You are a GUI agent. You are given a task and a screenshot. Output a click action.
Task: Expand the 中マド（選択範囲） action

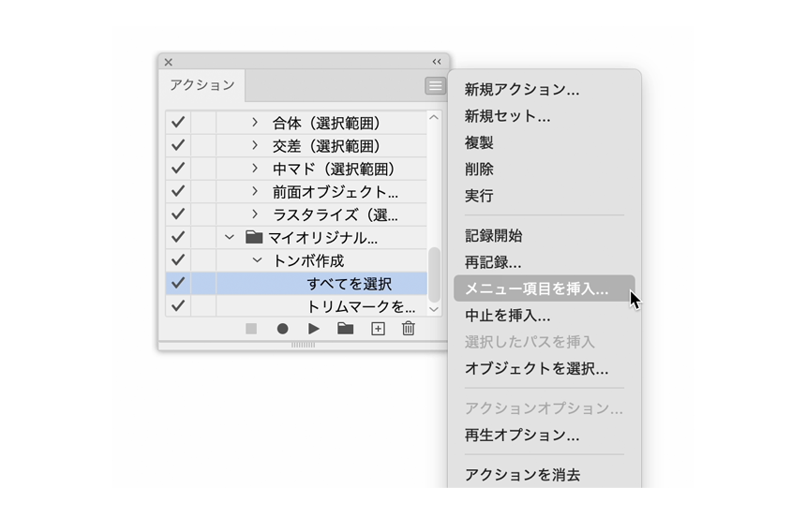click(x=255, y=169)
